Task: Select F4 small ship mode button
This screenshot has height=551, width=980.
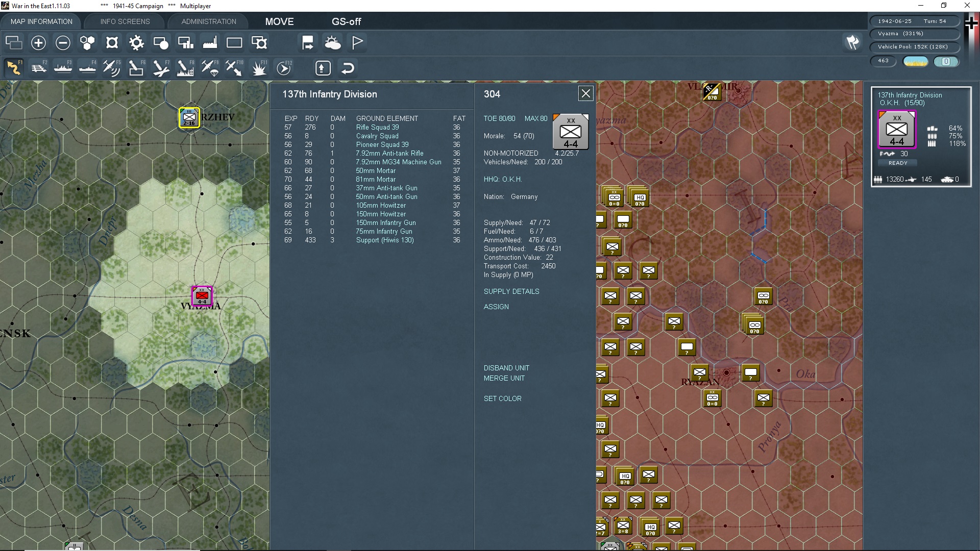Action: click(x=87, y=68)
